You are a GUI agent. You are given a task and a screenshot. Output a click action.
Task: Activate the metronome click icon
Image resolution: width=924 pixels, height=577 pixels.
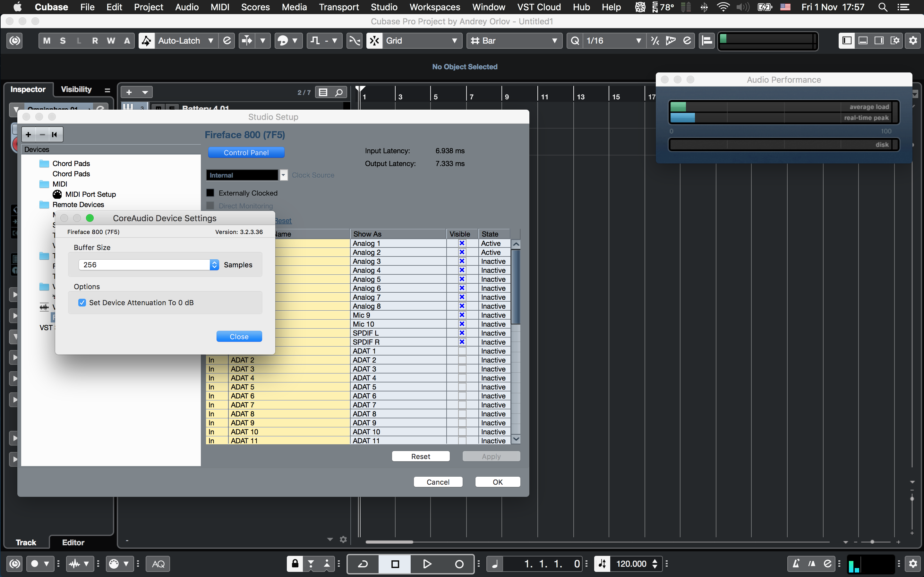[796, 564]
